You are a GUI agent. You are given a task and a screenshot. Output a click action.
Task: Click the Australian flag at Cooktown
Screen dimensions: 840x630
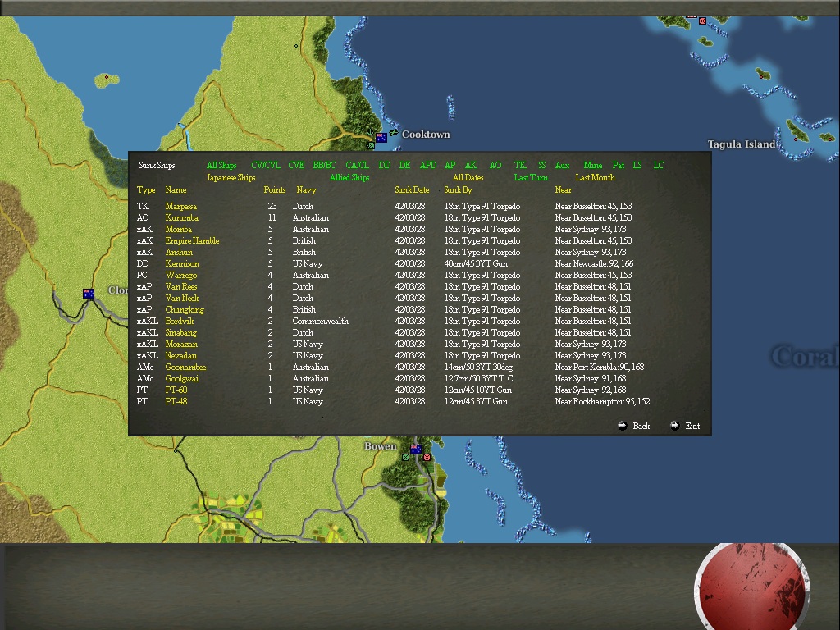tap(381, 138)
